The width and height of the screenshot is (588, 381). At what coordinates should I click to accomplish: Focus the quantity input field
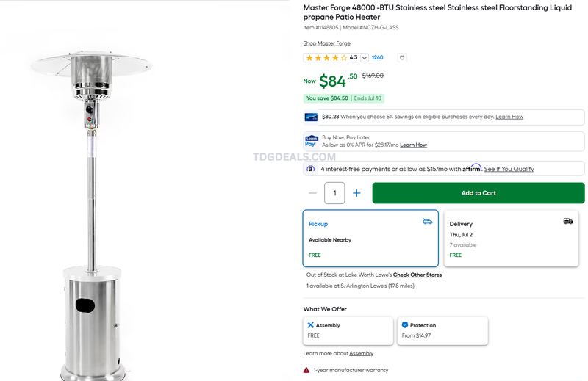[334, 193]
